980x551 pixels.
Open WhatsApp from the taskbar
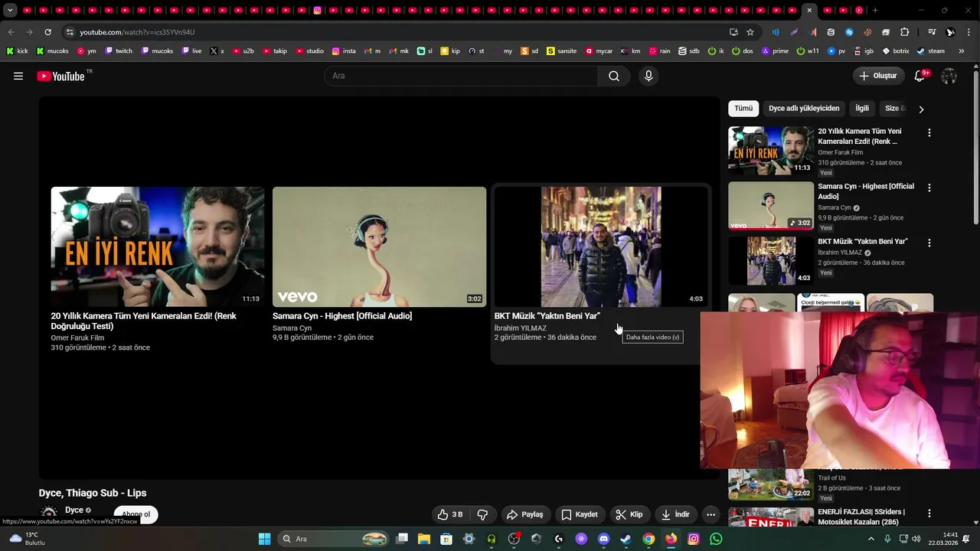click(x=716, y=539)
